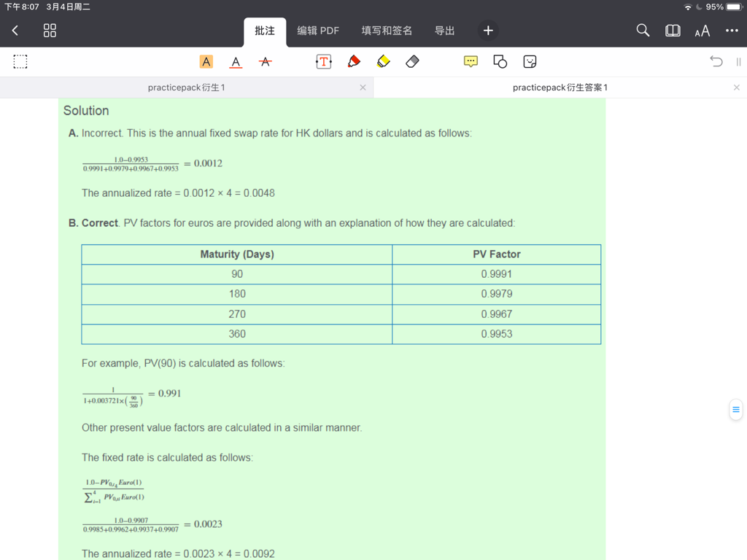The height and width of the screenshot is (560, 747).
Task: Switch to the 编辑 PDF tab
Action: (318, 31)
